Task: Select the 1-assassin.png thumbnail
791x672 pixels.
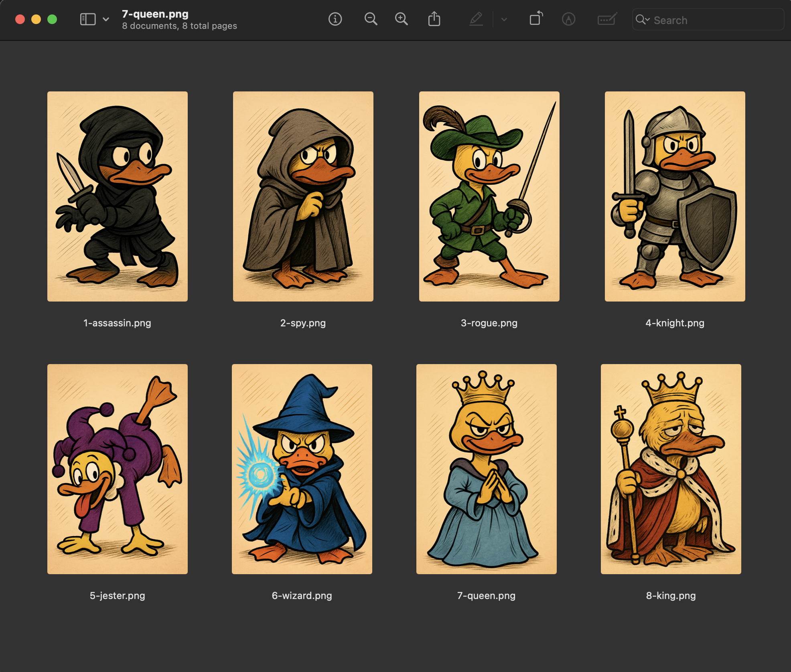Action: coord(117,196)
